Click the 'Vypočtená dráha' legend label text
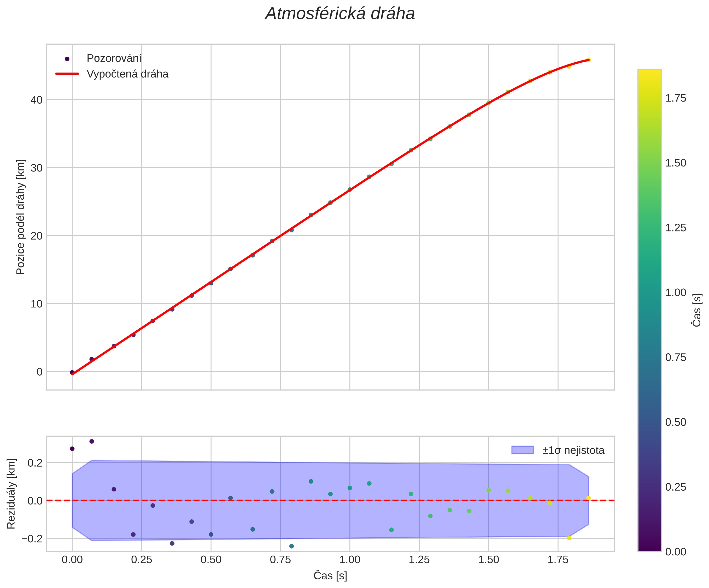 click(x=127, y=74)
